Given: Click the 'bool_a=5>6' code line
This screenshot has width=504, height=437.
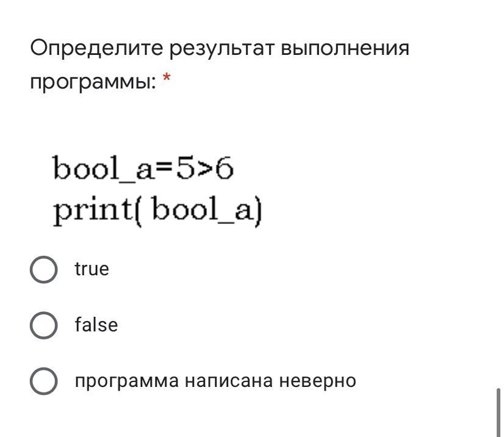Looking at the screenshot, I should (x=143, y=169).
